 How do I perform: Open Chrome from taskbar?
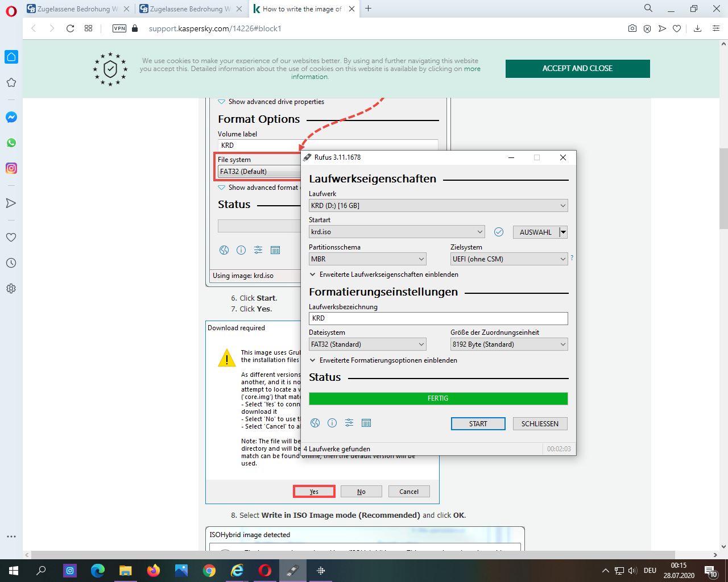(x=209, y=571)
